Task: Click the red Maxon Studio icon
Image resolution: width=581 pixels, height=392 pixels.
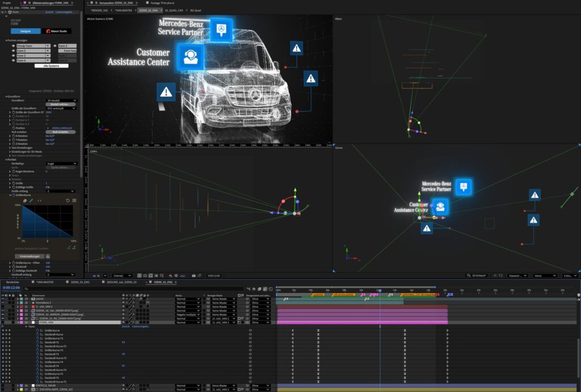Action: [49, 31]
